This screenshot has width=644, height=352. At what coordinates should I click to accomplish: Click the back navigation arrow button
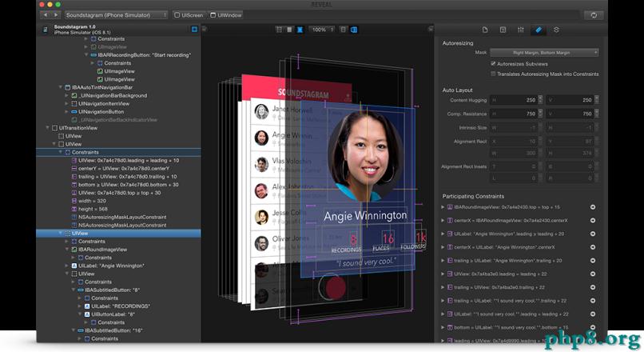pyautogui.click(x=45, y=14)
